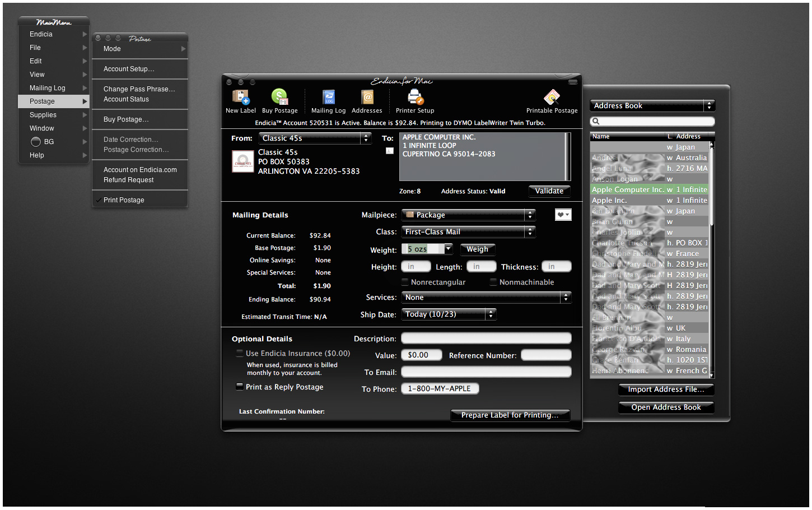Open the Ship Date dropdown Today (10/23)

[x=449, y=314]
